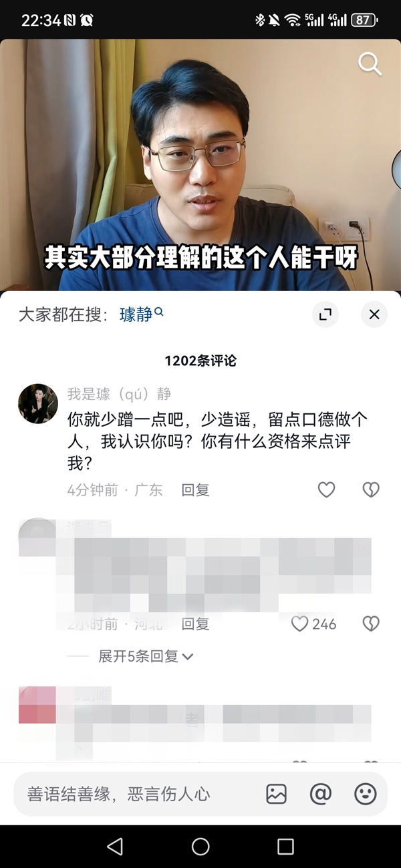
Task: Open the emoji picker icon
Action: pos(365,794)
